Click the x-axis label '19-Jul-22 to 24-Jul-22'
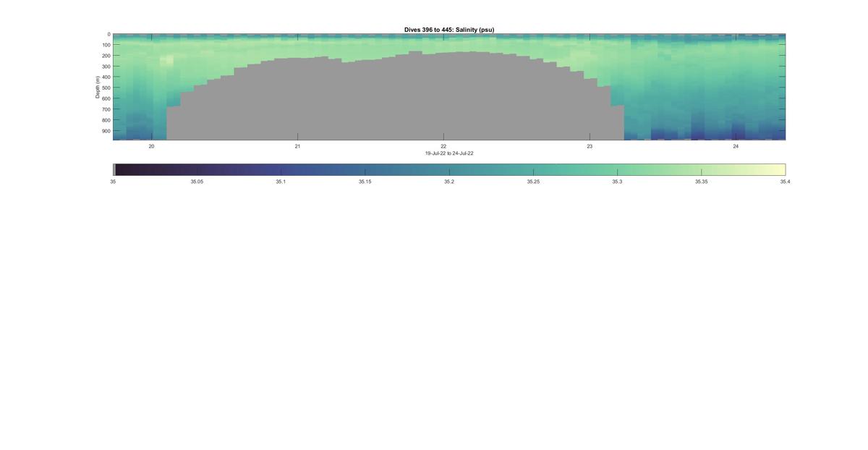This screenshot has width=868, height=450. click(449, 153)
